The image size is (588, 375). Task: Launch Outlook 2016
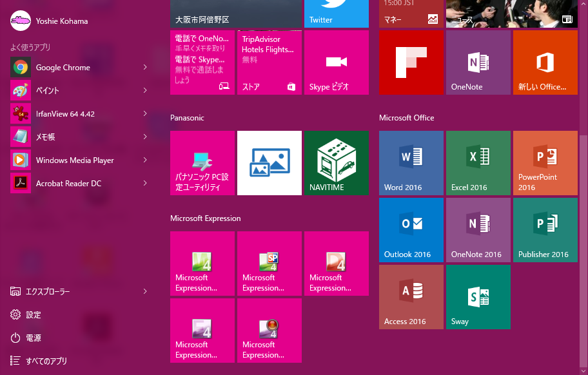pyautogui.click(x=411, y=230)
